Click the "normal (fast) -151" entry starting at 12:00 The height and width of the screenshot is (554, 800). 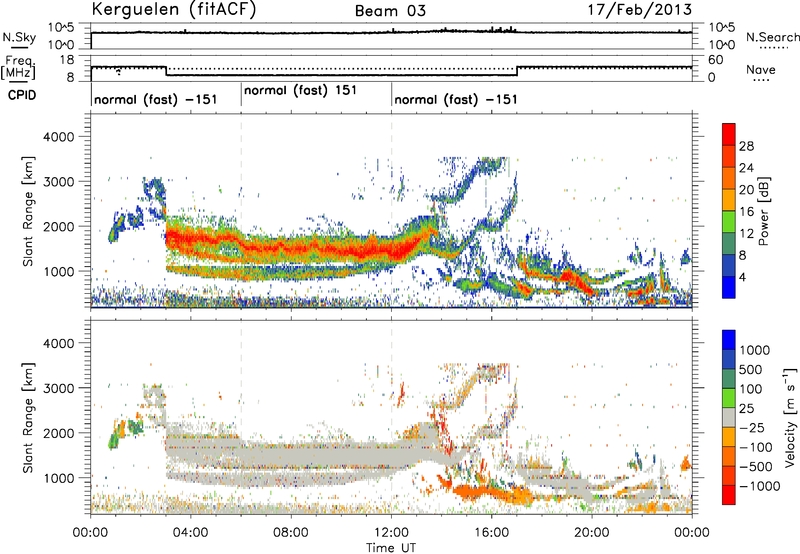[456, 99]
